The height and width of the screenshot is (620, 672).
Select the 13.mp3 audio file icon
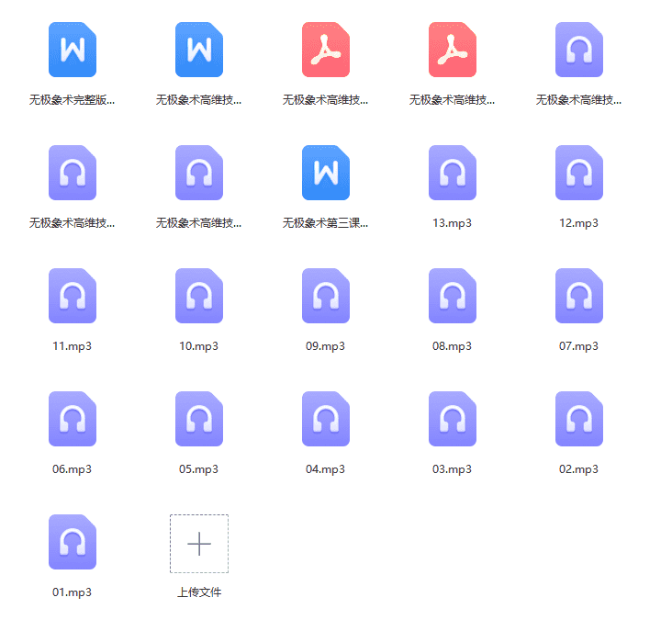point(453,173)
